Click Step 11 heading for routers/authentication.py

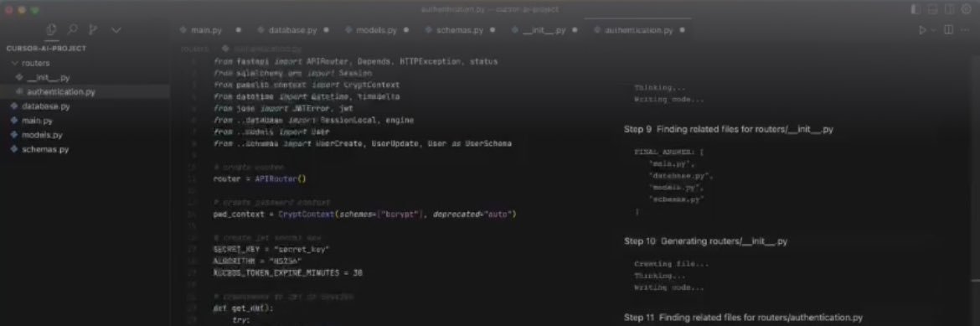click(x=743, y=318)
